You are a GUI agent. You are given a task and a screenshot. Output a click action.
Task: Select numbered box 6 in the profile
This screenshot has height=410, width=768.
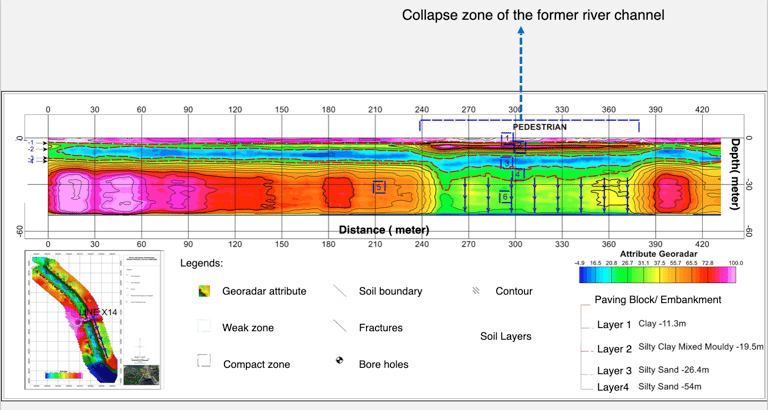(505, 197)
